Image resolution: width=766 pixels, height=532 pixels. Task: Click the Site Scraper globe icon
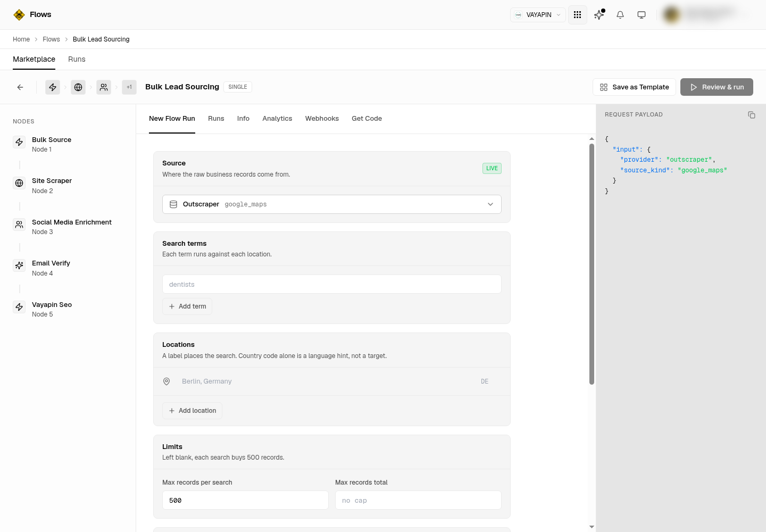click(x=19, y=183)
